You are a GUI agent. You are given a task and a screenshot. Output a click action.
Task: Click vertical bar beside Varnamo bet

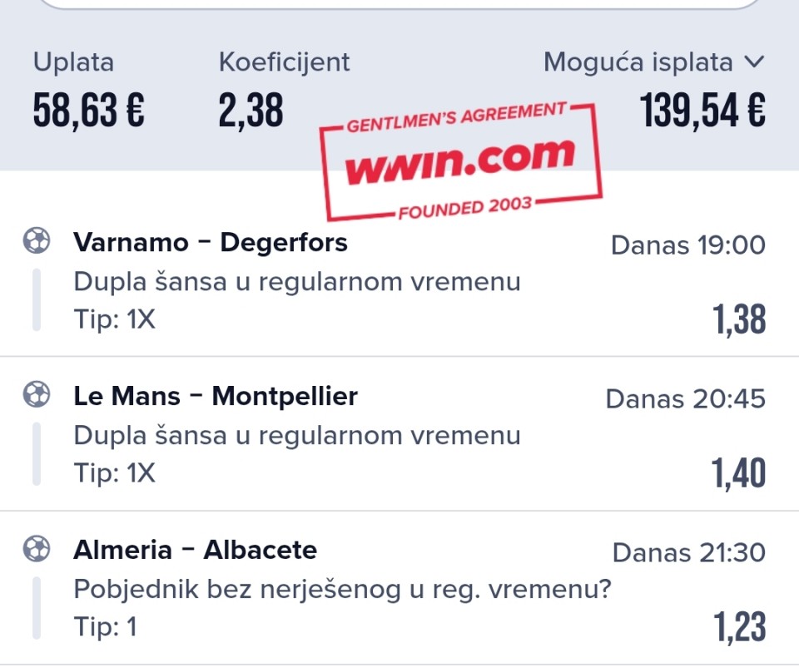pos(37,300)
